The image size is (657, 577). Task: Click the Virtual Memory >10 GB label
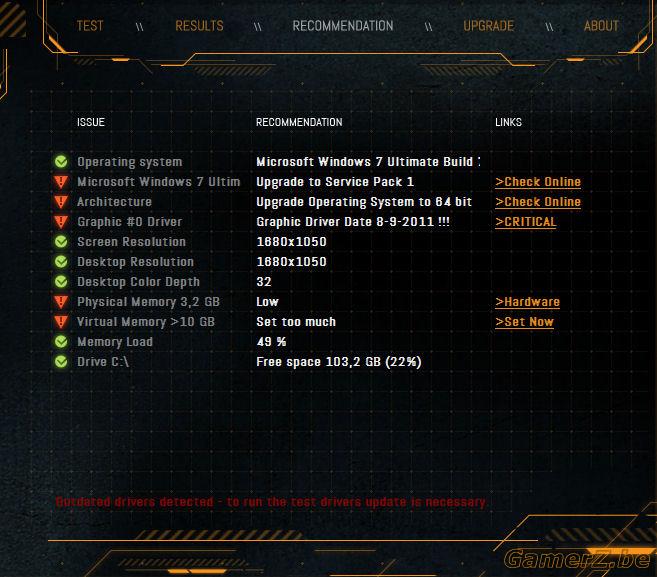tap(146, 322)
